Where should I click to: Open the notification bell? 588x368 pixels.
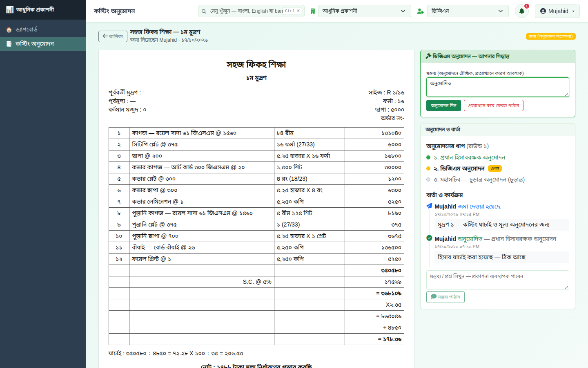tap(521, 11)
